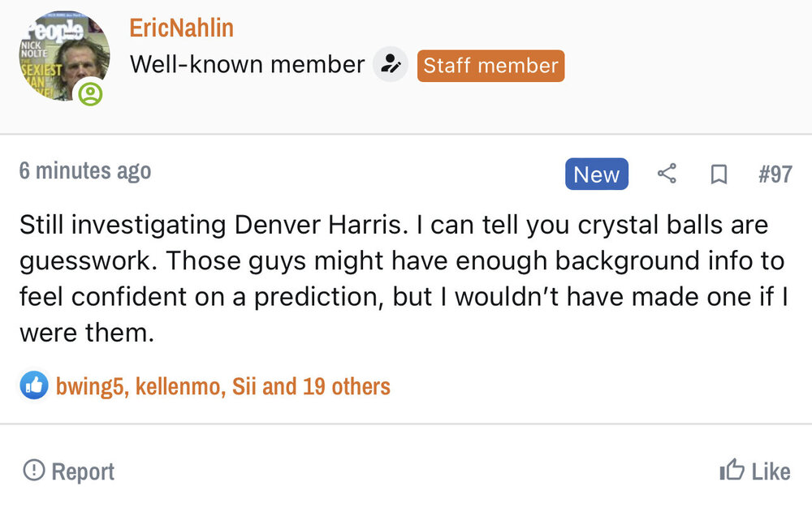Select the user Sii in reactions list
The width and height of the screenshot is (812, 512).
244,386
